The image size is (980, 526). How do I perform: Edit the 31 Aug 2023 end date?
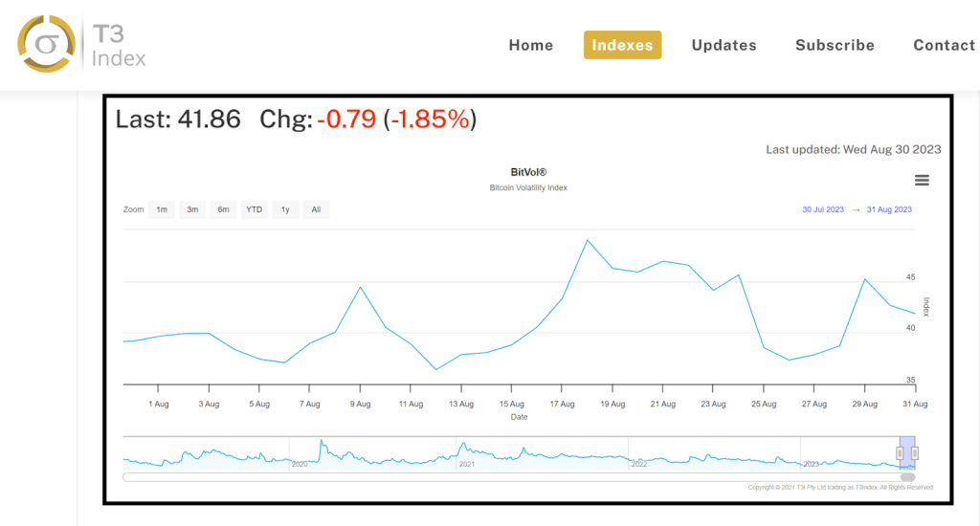[x=889, y=209]
